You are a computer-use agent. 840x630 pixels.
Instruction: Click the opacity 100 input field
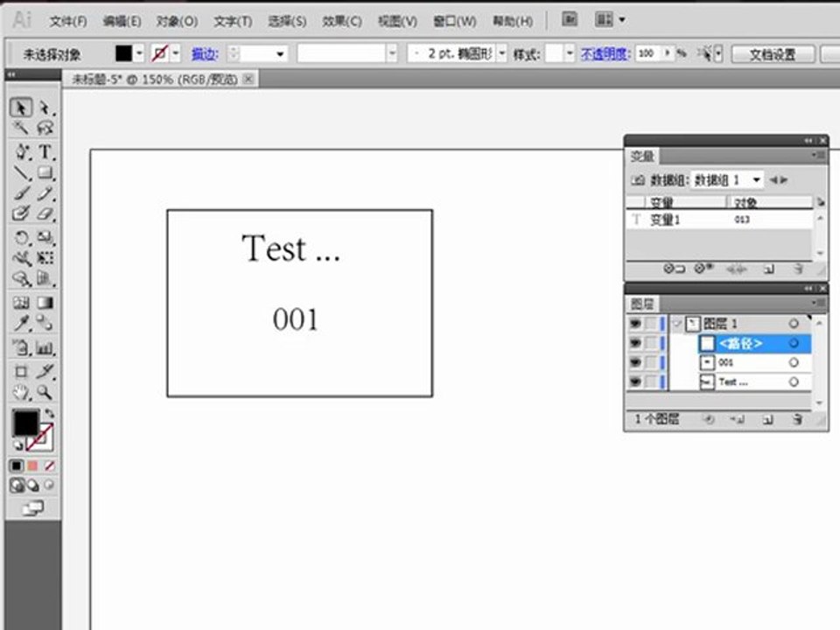649,53
